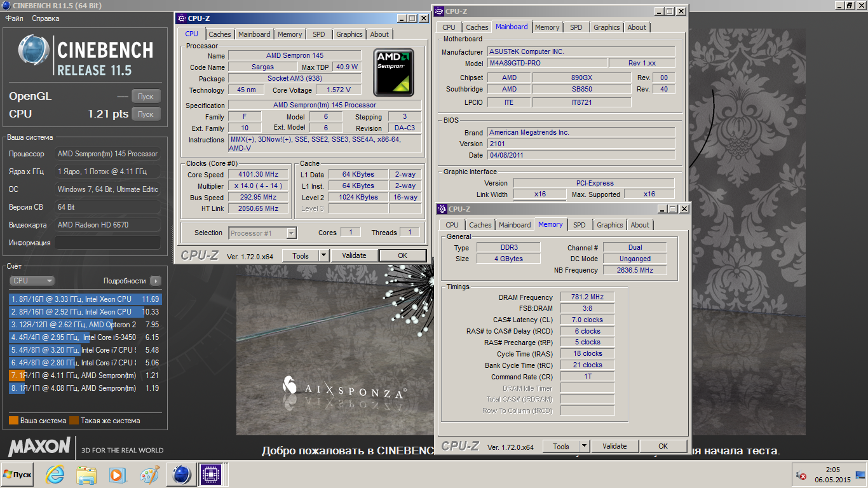Launch Internet Explorer from the taskbar
This screenshot has height=488, width=868.
point(56,475)
